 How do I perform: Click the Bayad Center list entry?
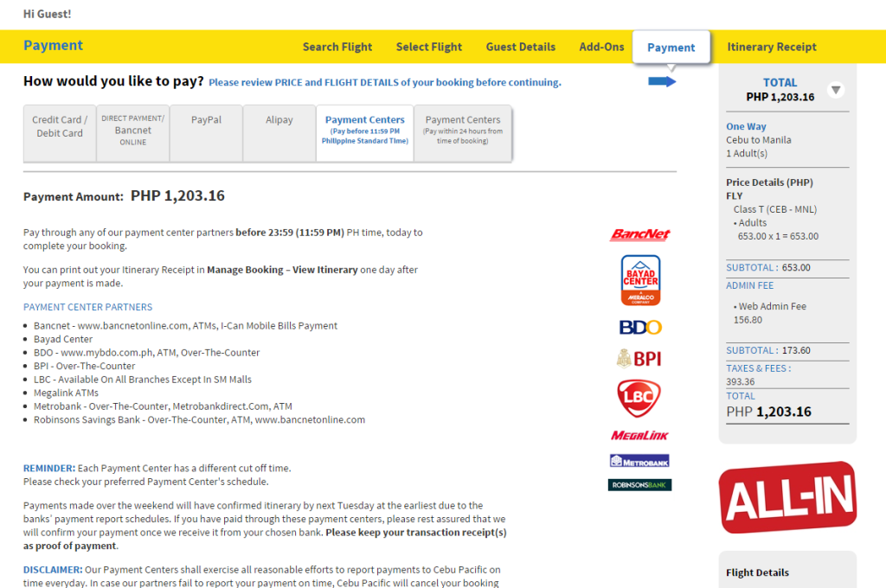(x=62, y=340)
